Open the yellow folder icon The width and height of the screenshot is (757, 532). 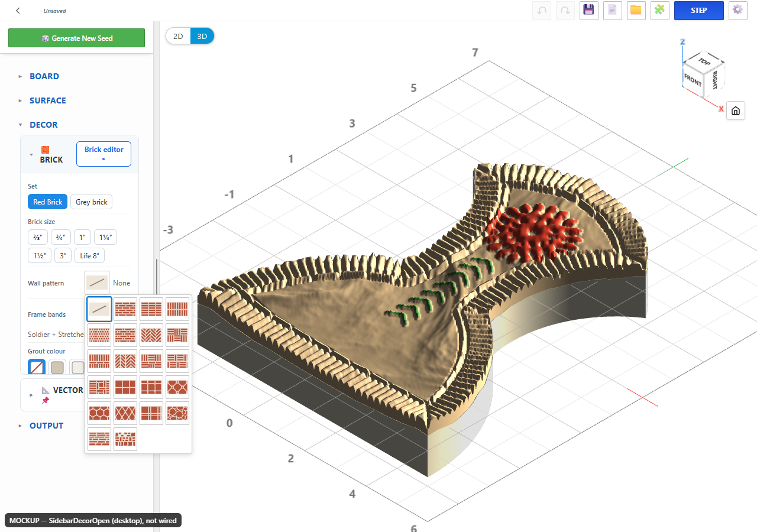coord(636,11)
